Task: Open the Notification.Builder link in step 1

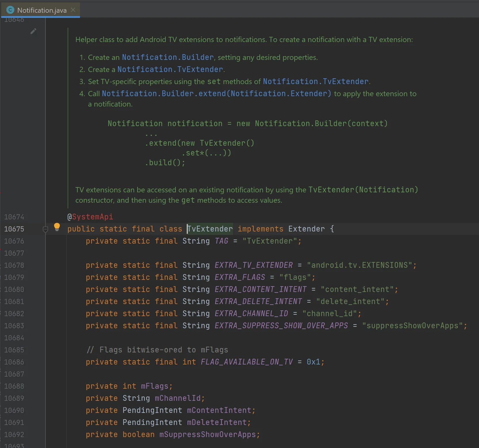Action: click(168, 57)
